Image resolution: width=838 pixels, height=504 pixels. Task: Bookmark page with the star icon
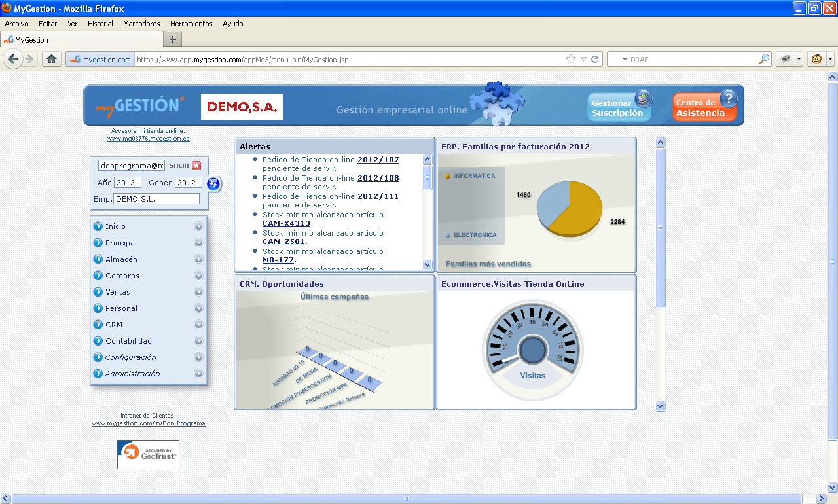click(571, 59)
